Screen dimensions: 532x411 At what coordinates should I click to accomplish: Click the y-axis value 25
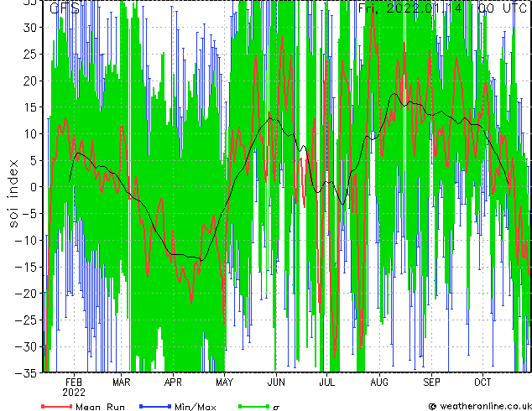(30, 54)
